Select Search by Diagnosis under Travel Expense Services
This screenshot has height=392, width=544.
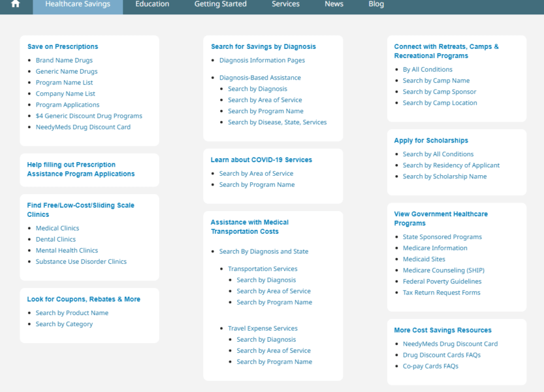266,340
